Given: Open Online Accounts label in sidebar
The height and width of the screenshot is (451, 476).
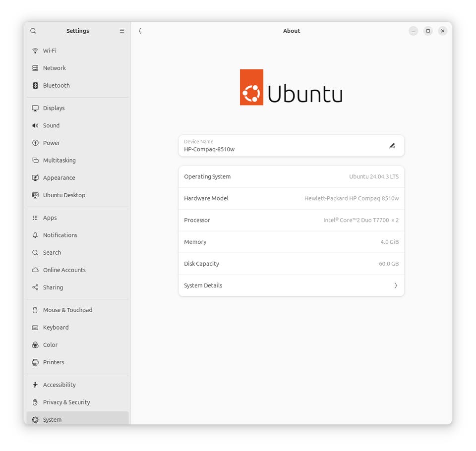Looking at the screenshot, I should point(64,270).
